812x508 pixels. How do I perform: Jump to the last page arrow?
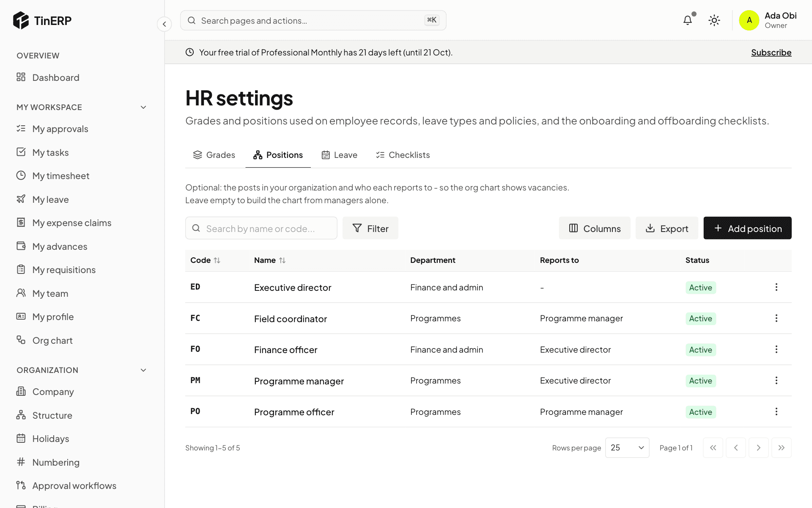click(x=782, y=447)
